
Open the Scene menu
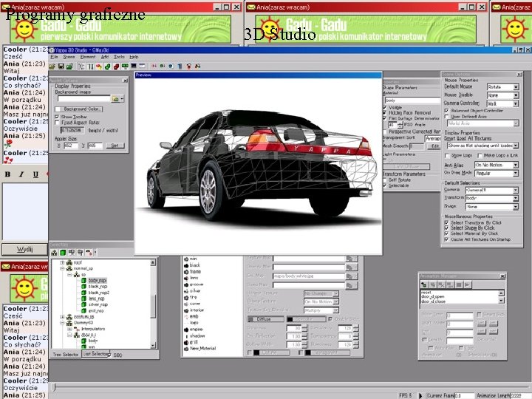69,57
